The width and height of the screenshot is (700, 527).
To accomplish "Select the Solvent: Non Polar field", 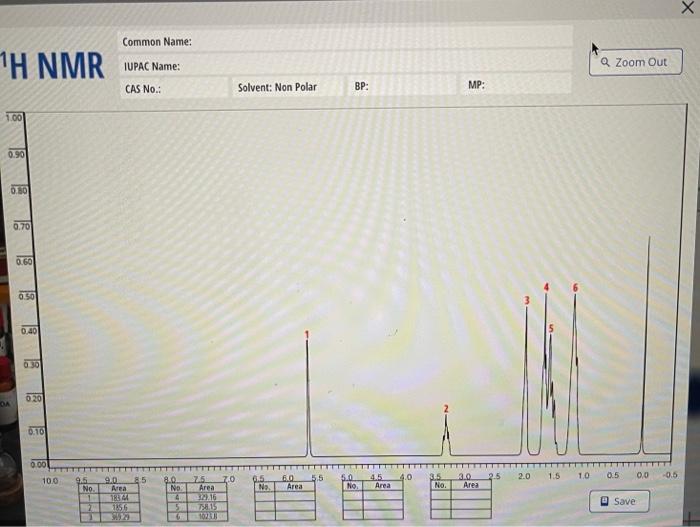I will click(288, 87).
